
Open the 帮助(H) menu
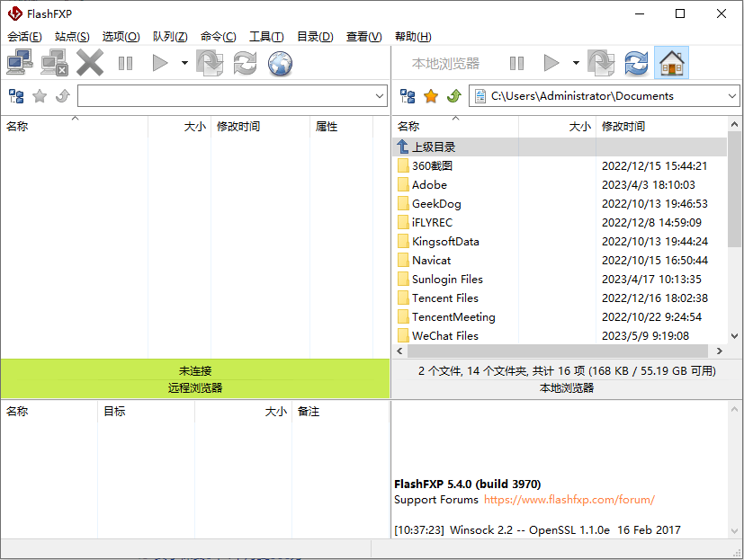413,37
